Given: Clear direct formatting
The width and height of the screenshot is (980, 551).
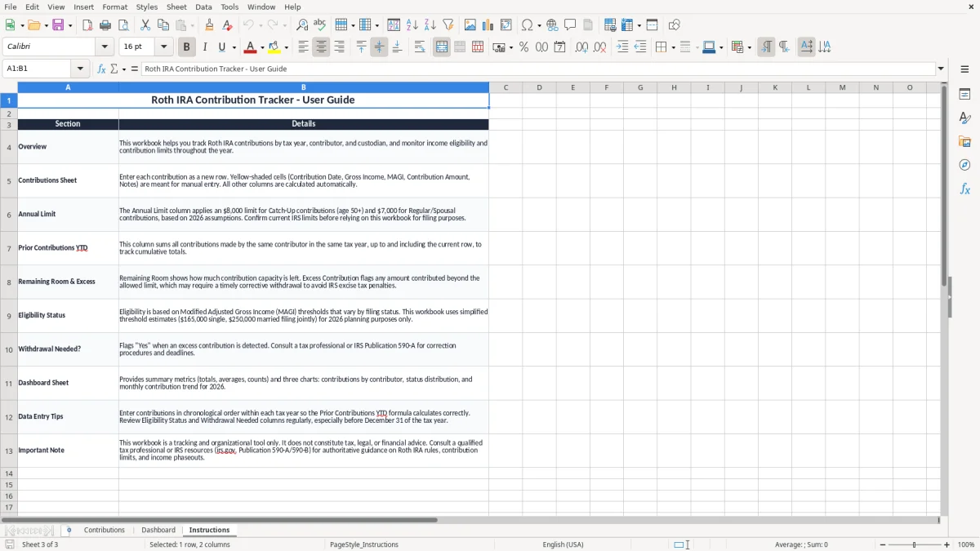Looking at the screenshot, I should click(x=228, y=25).
